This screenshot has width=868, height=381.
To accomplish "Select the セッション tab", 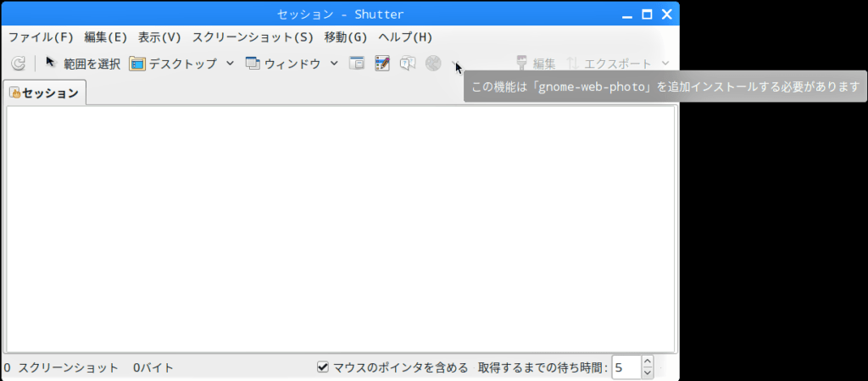I will coord(44,92).
